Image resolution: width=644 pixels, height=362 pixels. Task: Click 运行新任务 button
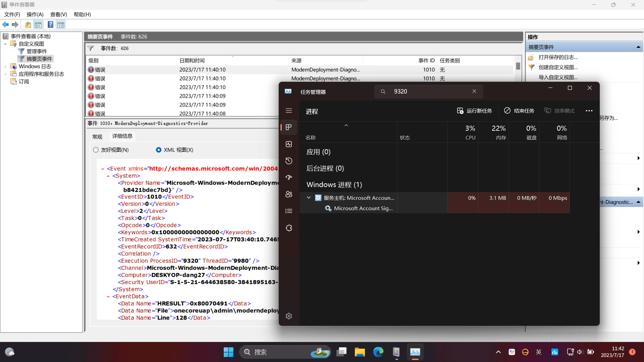(474, 111)
